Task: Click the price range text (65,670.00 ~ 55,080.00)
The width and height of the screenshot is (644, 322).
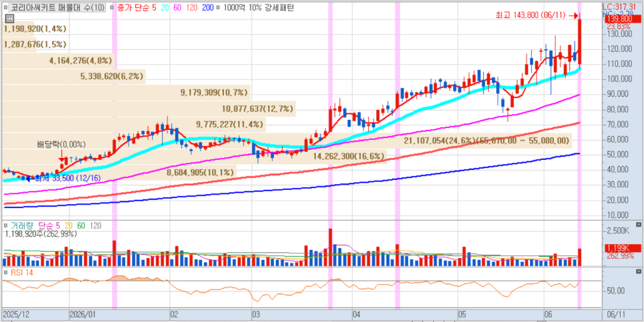Action: coord(523,141)
